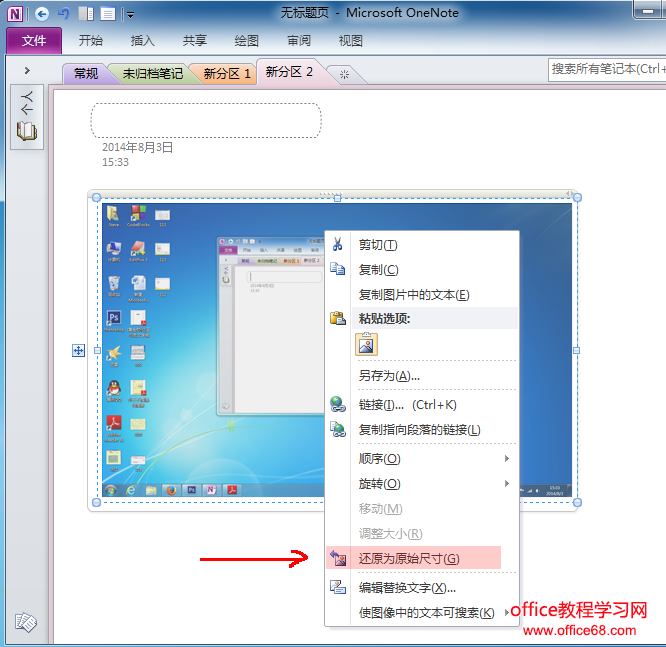The image size is (666, 647).
Task: Click the bottom-left resize handle of image
Action: 96,503
